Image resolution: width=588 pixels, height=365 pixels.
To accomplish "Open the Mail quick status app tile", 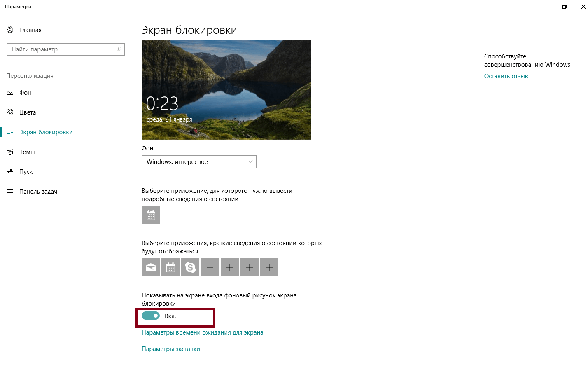I will [151, 267].
